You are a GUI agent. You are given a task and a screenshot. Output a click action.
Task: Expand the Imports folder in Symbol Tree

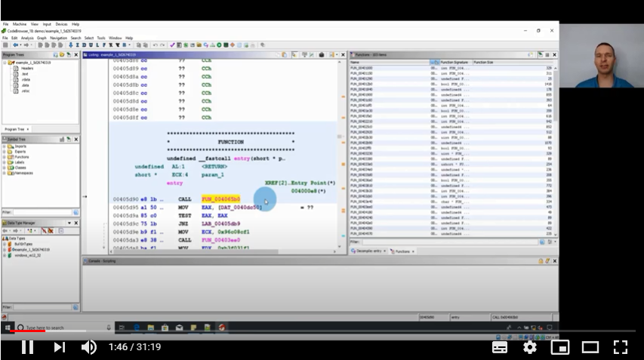pos(5,146)
